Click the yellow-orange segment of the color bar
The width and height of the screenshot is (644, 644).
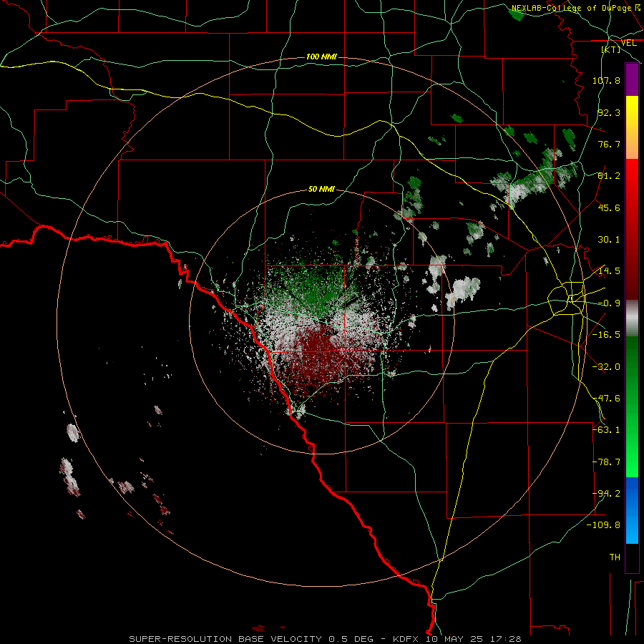coord(632,127)
